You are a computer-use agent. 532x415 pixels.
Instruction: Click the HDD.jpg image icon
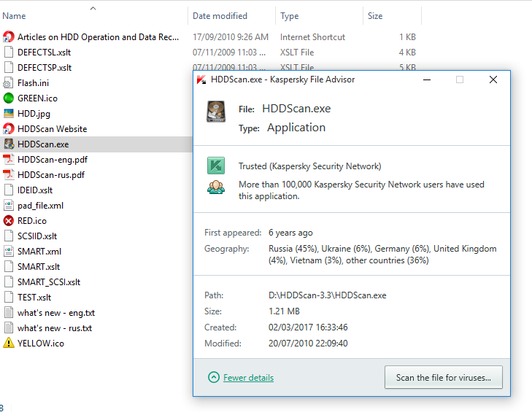tap(9, 114)
